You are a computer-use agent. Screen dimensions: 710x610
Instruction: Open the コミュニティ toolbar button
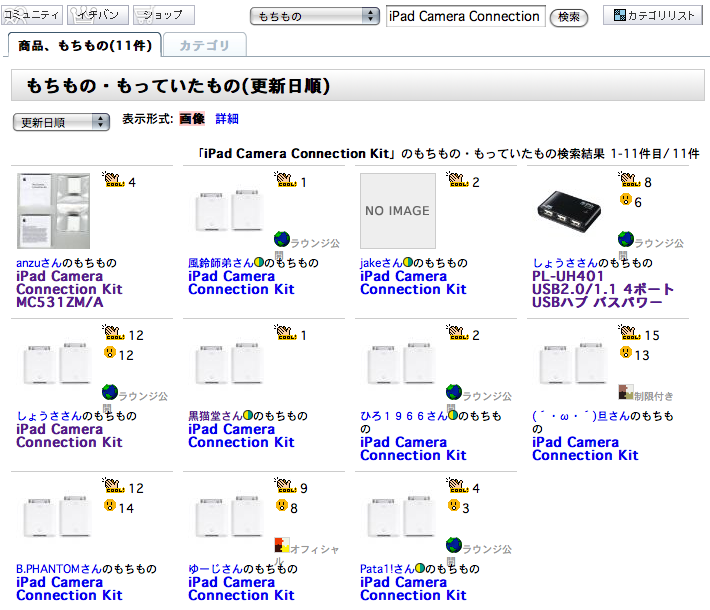(32, 15)
